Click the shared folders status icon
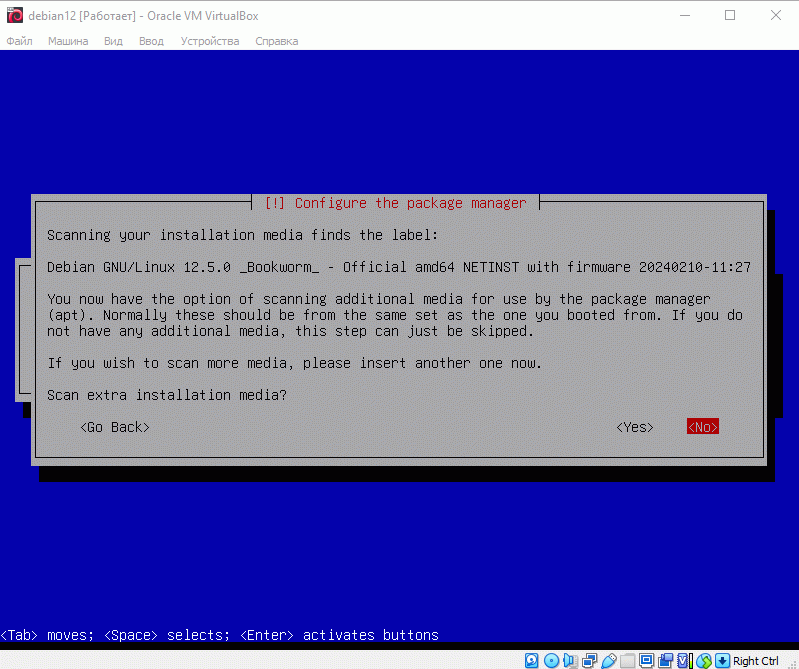The image size is (799, 669). [x=628, y=661]
